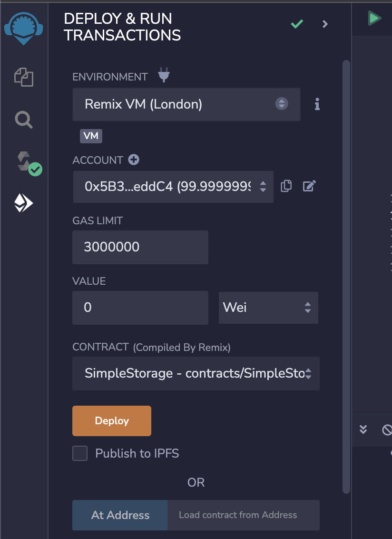Image resolution: width=392 pixels, height=539 pixels.
Task: Click the At Address button
Action: pyautogui.click(x=120, y=515)
